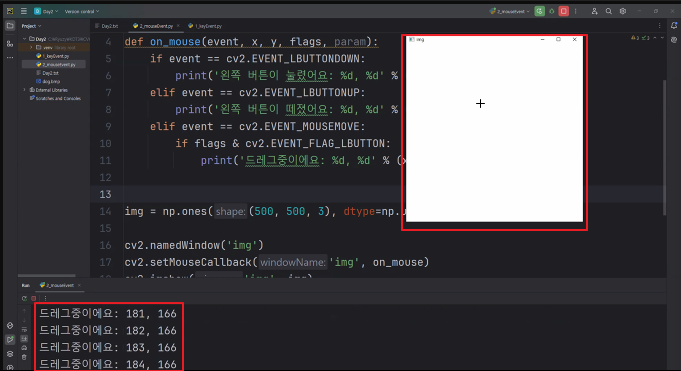Open the Project tool window icon

10,26
